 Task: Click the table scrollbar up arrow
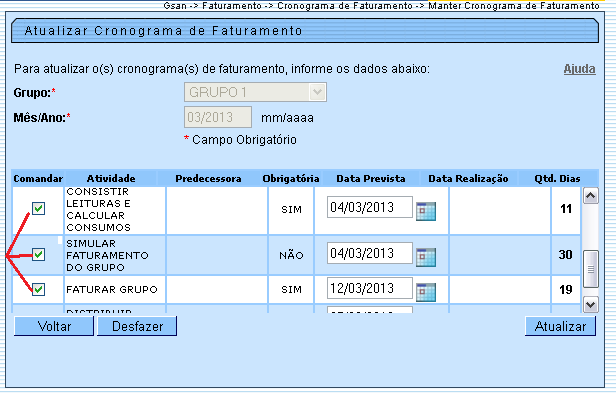pos(591,196)
